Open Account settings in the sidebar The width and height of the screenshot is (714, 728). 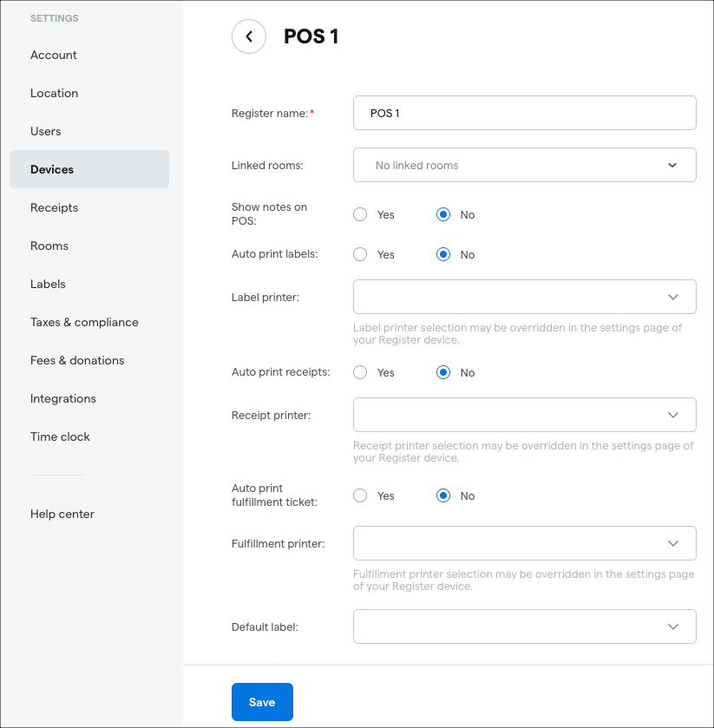(54, 55)
